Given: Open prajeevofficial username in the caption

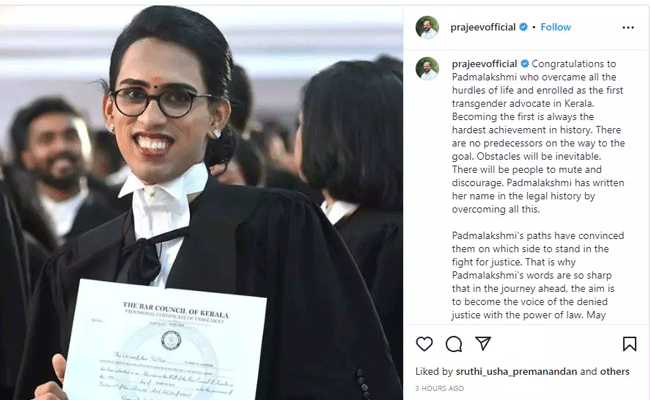Looking at the screenshot, I should coord(484,64).
